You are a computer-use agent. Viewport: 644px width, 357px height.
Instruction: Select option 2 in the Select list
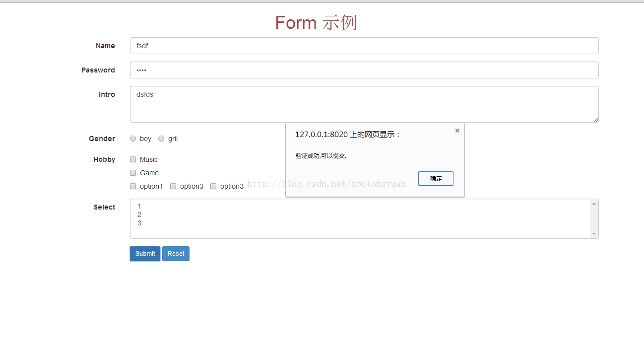click(x=360, y=214)
